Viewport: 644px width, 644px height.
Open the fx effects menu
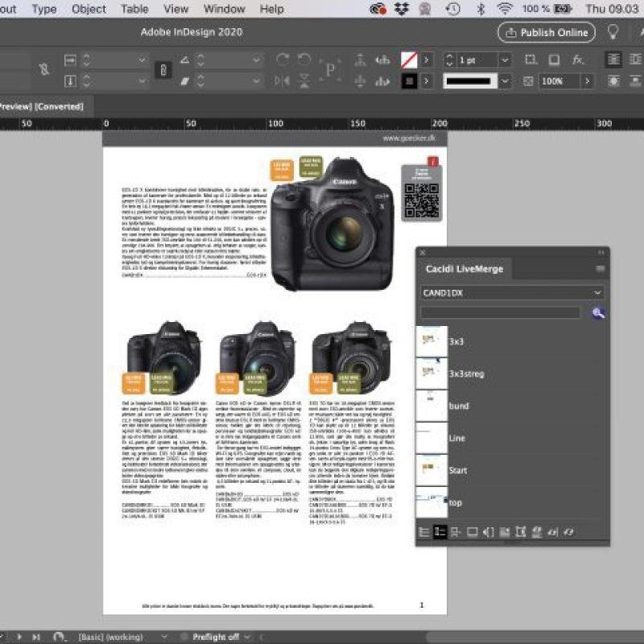(578, 60)
